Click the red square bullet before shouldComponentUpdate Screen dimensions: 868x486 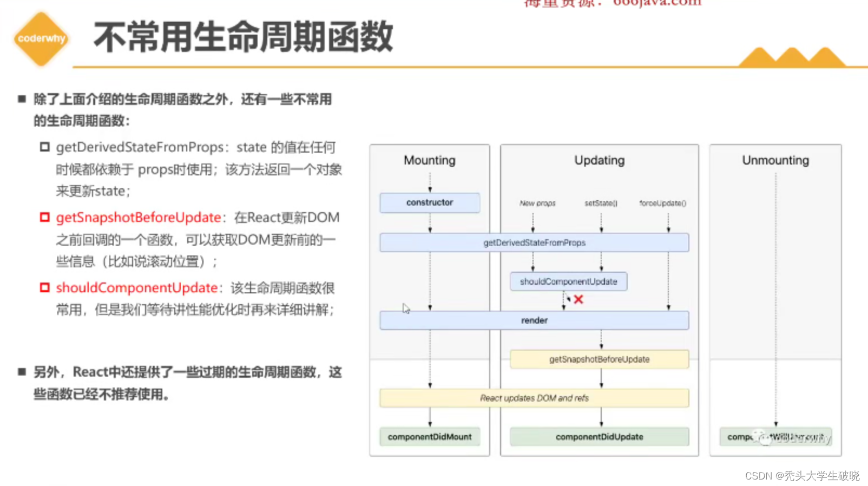coord(45,287)
